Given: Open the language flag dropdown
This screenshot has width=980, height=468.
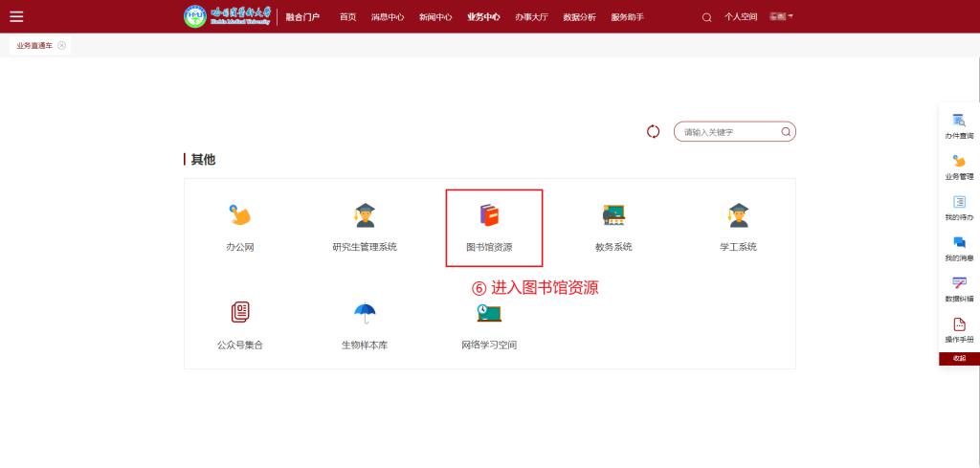Looking at the screenshot, I should tap(781, 16).
